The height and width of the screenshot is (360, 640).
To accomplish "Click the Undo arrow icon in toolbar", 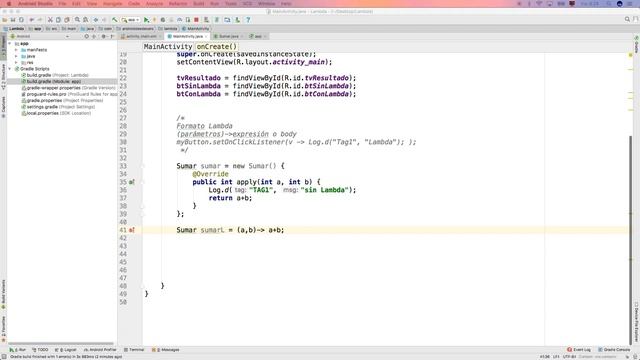I will [x=31, y=20].
